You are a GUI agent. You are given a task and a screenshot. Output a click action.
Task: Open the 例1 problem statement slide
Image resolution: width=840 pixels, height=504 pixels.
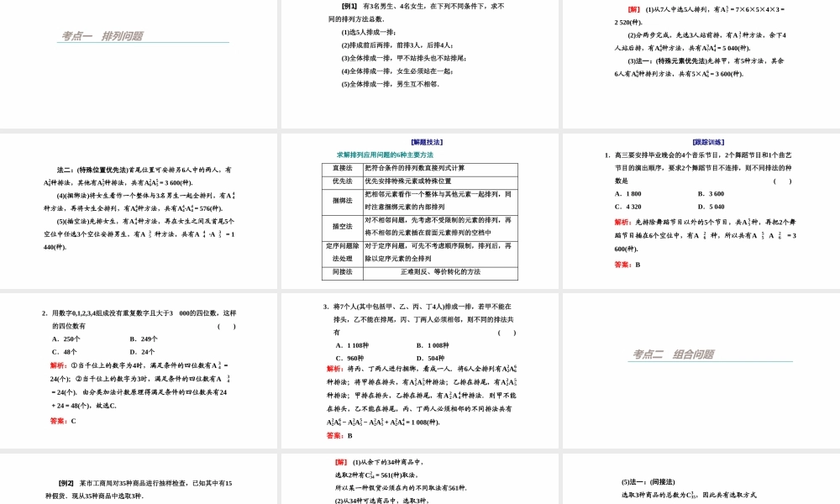click(419, 65)
